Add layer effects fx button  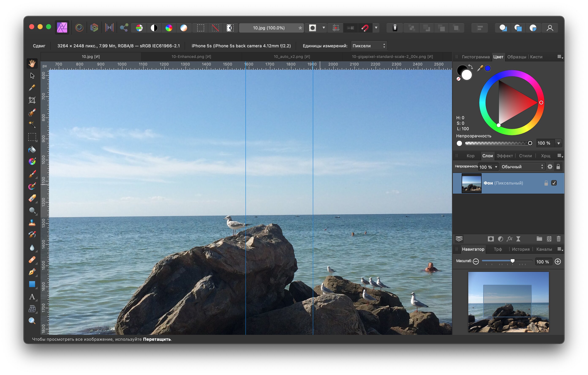(x=509, y=239)
